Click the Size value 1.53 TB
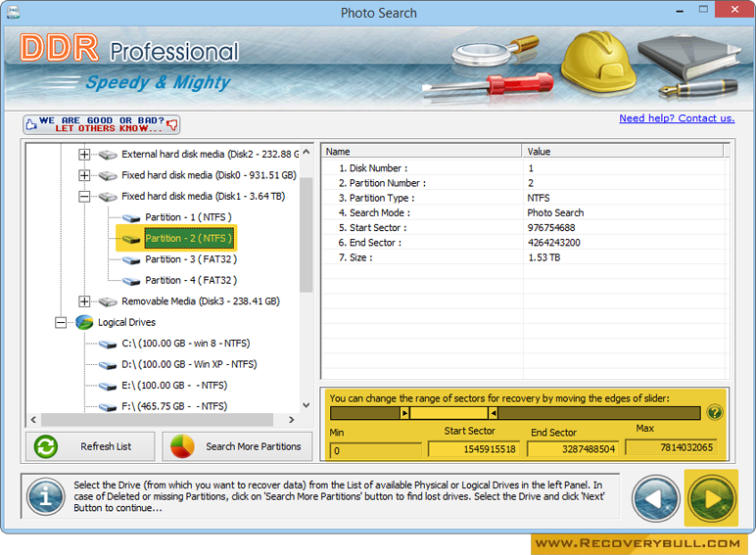The width and height of the screenshot is (756, 555). 544,257
